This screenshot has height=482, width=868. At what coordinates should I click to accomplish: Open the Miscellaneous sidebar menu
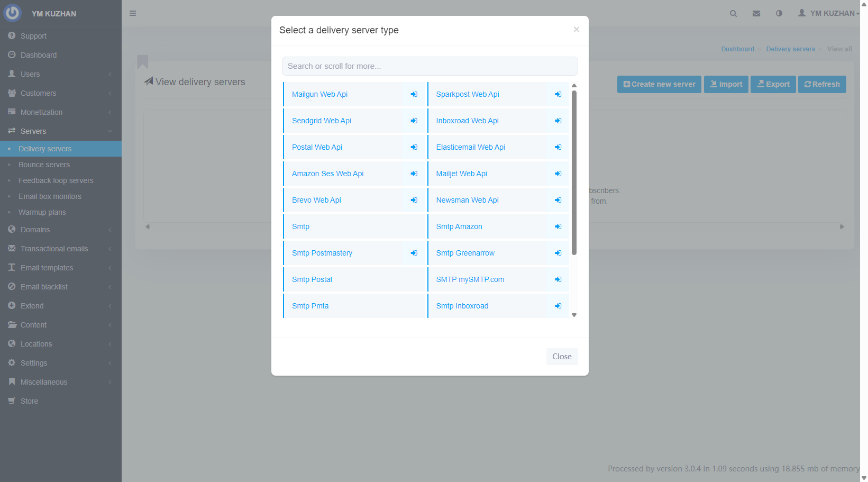[61, 382]
